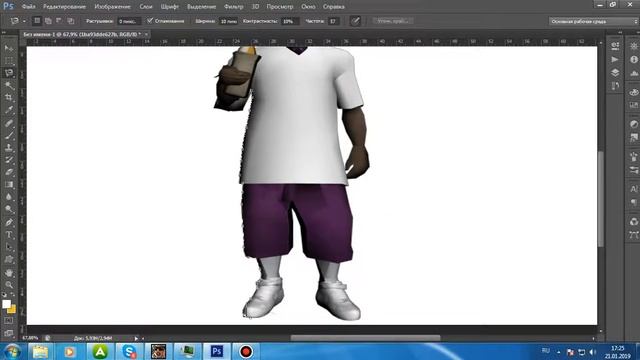Choose New Selection mode in options bar
This screenshot has height=360, width=640.
(x=37, y=21)
